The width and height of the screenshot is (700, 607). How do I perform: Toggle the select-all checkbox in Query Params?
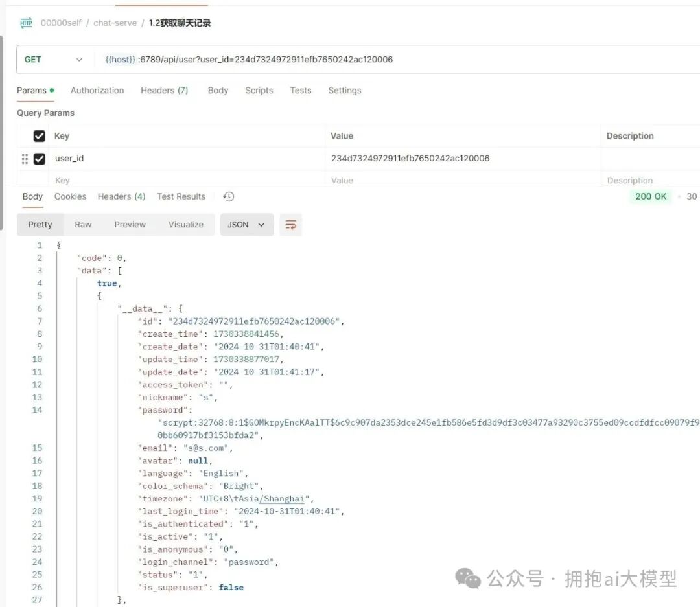[39, 135]
